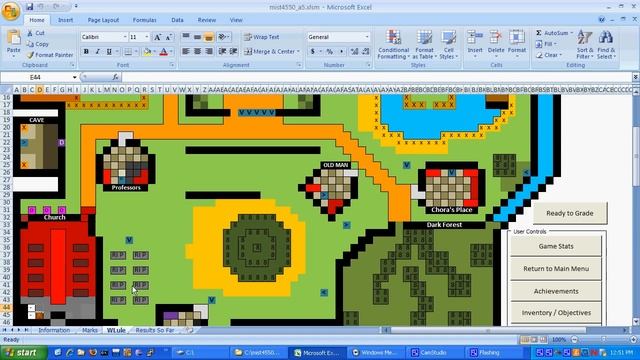
Task: Click Merge & Center
Action: click(x=269, y=51)
